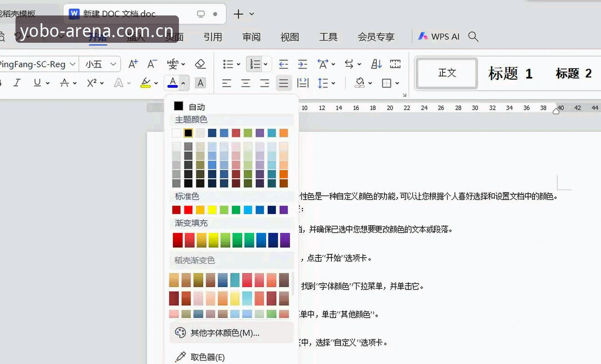
Task: Click the paragraph shading fill icon
Action: (x=360, y=83)
